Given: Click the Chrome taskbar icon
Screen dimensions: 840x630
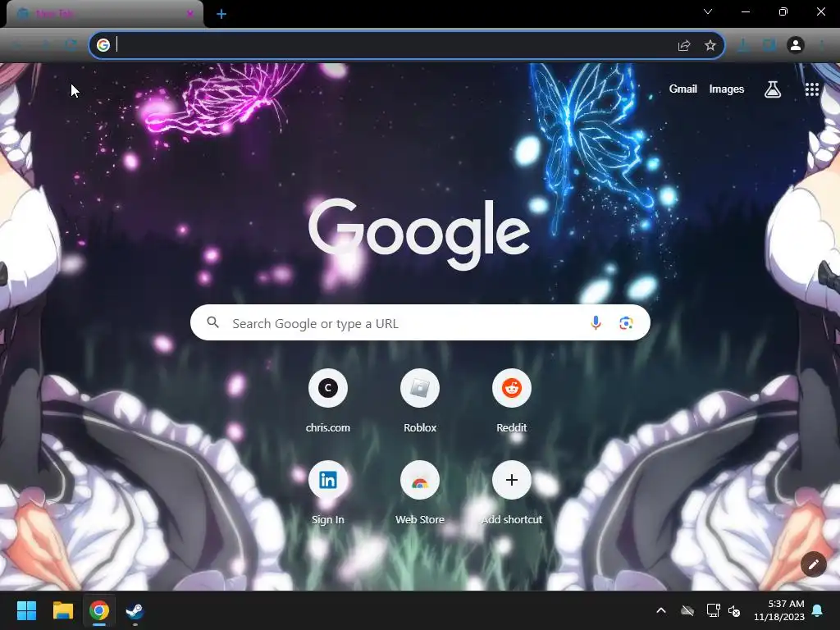Looking at the screenshot, I should click(x=99, y=610).
